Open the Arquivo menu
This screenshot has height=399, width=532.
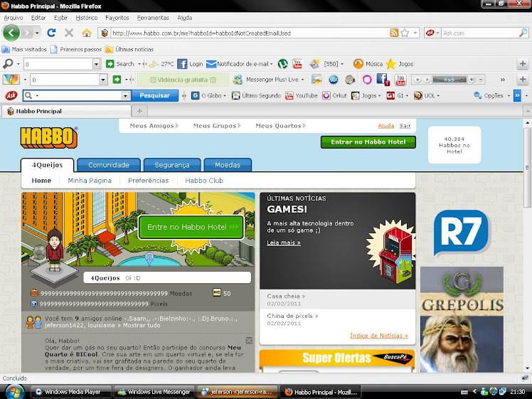click(14, 18)
